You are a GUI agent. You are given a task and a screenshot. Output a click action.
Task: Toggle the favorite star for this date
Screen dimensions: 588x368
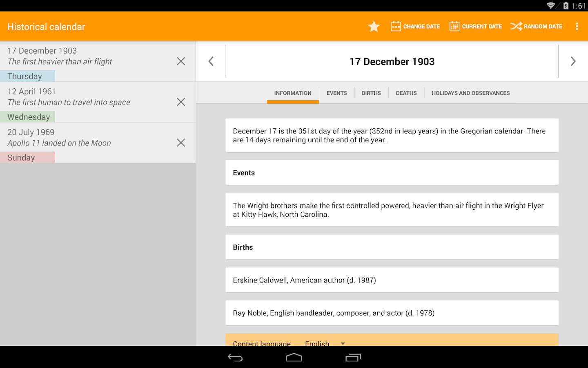374,26
